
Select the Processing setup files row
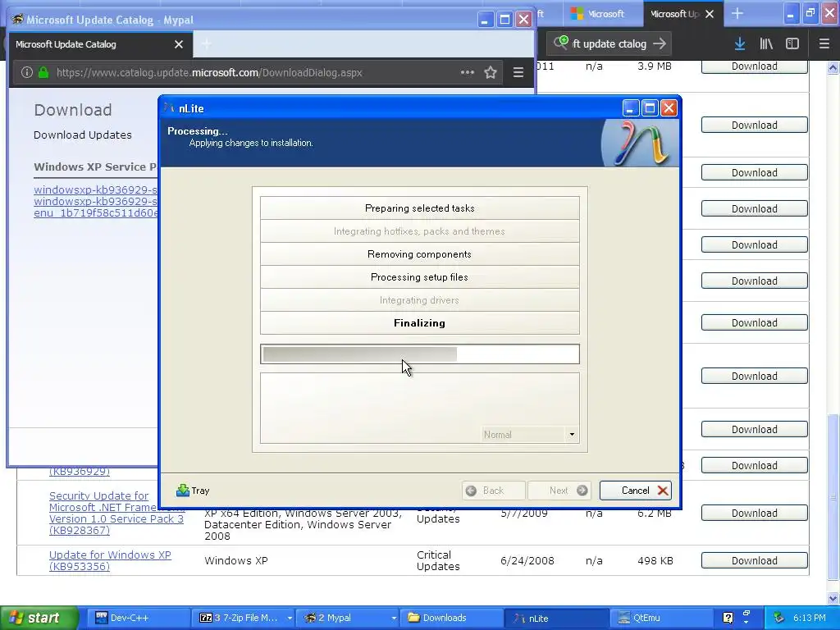(x=419, y=277)
